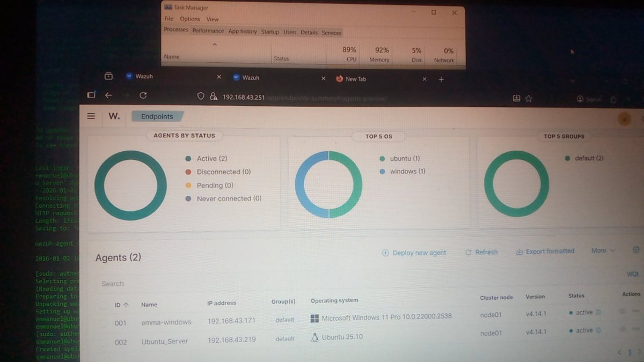
Task: Click the shield tracking protection icon
Action: pos(201,97)
